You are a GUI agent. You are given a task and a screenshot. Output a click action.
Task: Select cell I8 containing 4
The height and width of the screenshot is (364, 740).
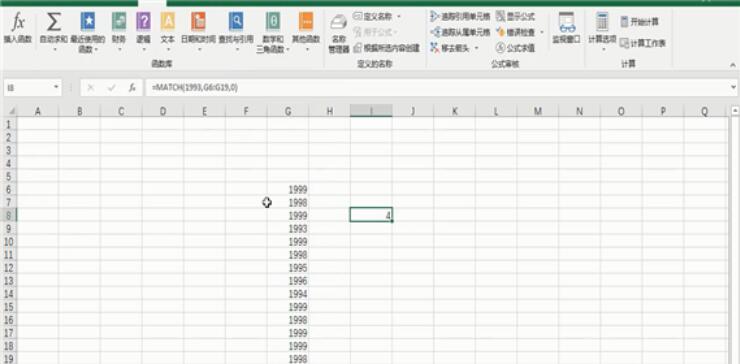(371, 215)
